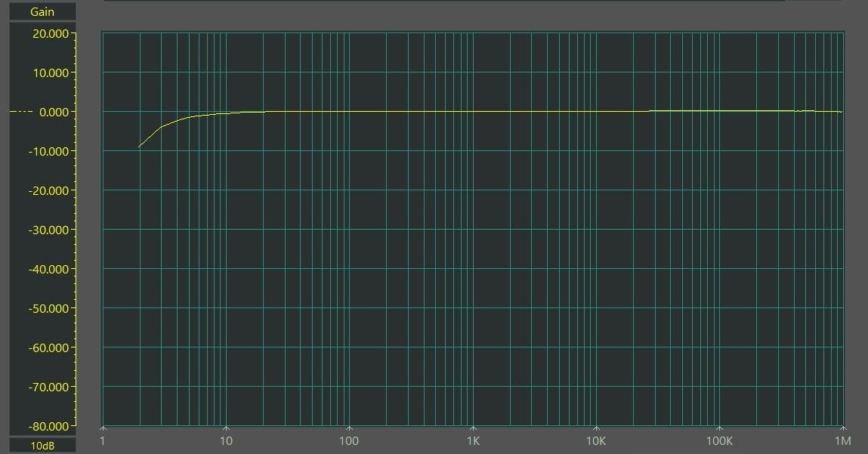Viewport: 868px width, 454px height.
Task: Click the Gain label button
Action: 42,11
